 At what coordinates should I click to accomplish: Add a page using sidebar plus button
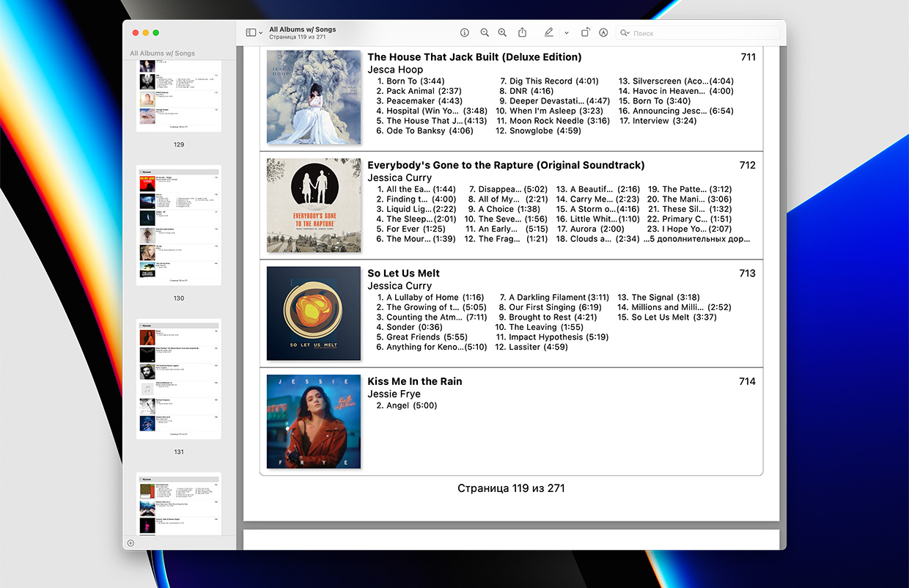click(x=130, y=543)
